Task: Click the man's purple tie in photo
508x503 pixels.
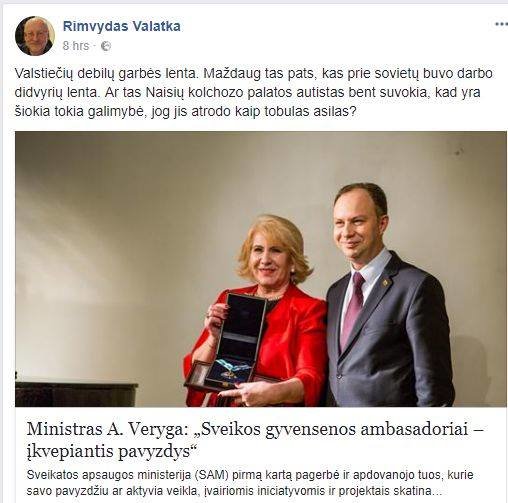Action: (x=353, y=309)
